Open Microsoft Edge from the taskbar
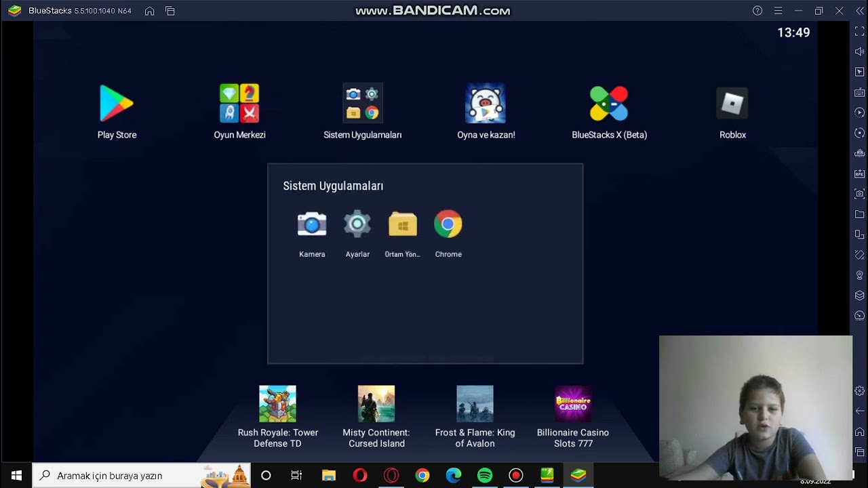 pos(454,475)
